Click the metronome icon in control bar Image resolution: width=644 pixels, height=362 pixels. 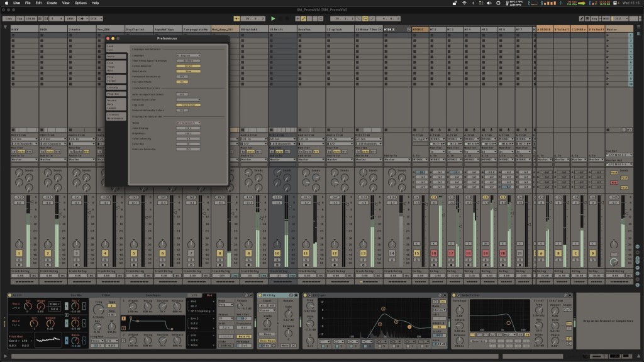pyautogui.click(x=79, y=19)
